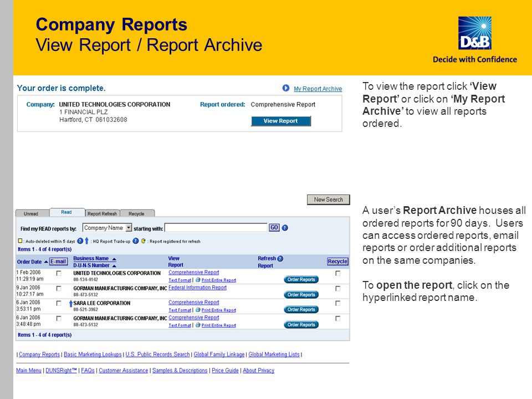Open help icon beside HQ Report Trade-up
Viewport: 532px width, 399px height.
click(x=135, y=241)
